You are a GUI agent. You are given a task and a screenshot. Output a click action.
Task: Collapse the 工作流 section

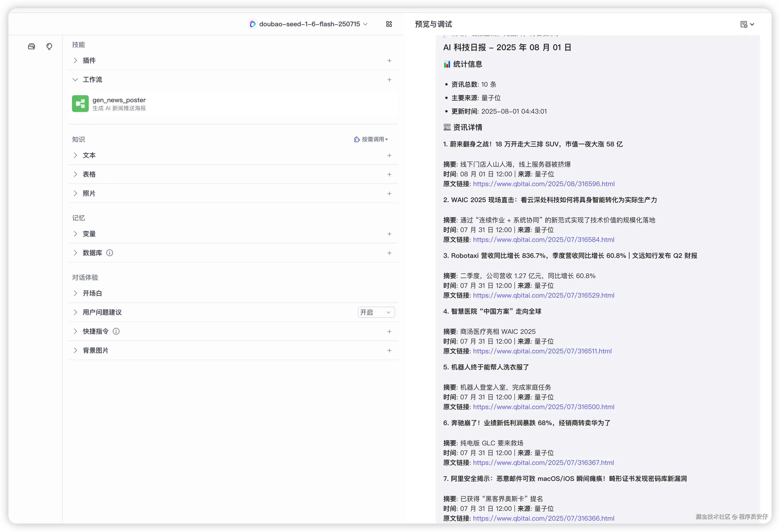point(75,79)
